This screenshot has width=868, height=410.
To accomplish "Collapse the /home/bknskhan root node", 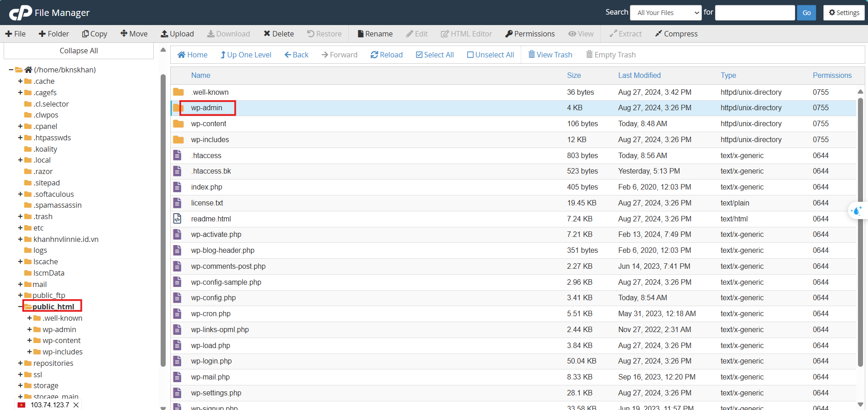I will pos(11,70).
